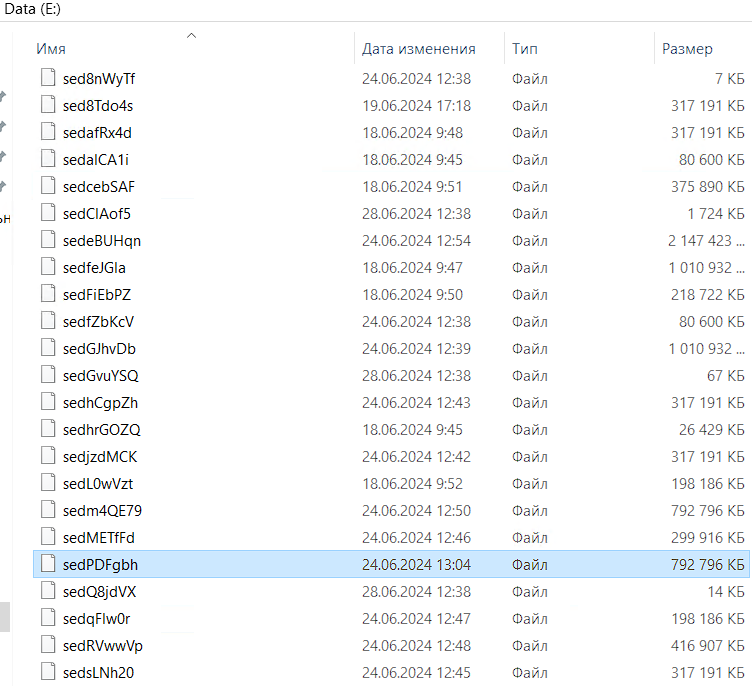Sort by Дата изменения column header

click(x=418, y=49)
